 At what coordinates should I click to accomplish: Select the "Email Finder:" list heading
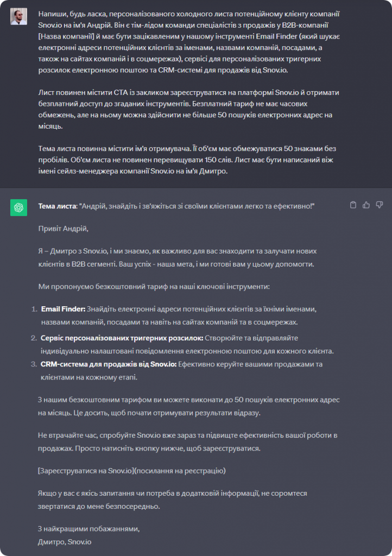(63, 308)
